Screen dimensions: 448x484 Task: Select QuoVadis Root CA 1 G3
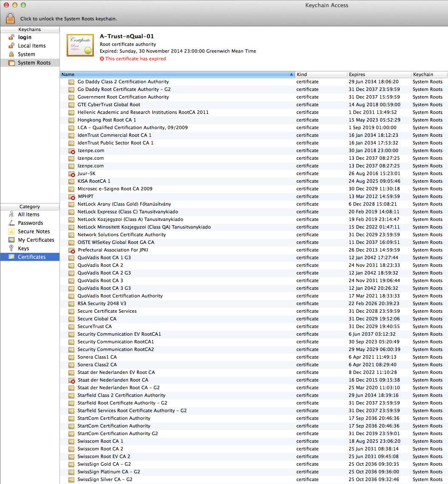(254, 258)
